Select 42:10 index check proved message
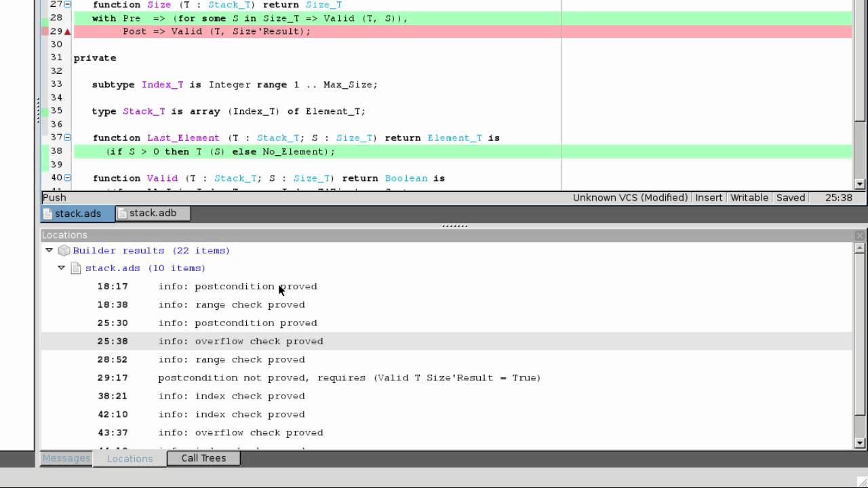Image resolution: width=868 pixels, height=488 pixels. pyautogui.click(x=446, y=414)
